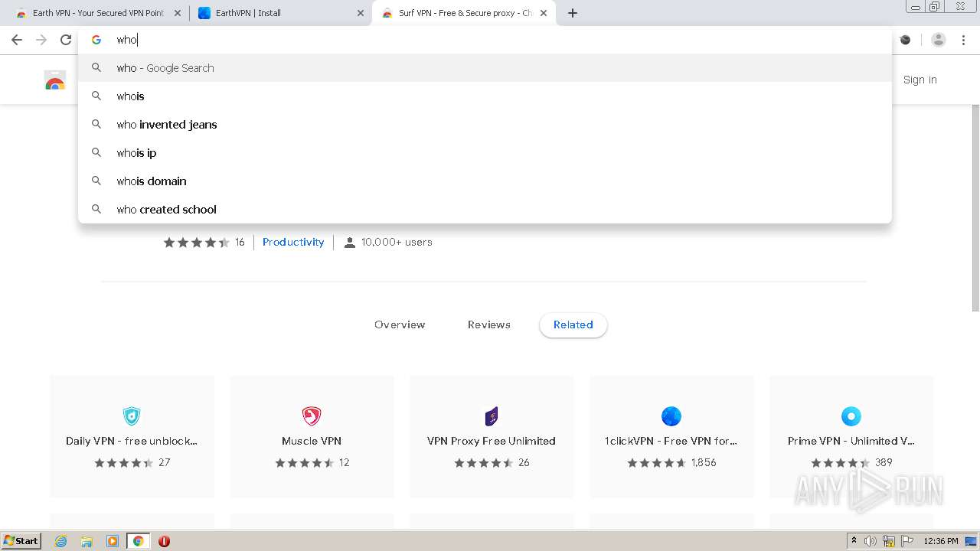The image size is (980, 551).
Task: Click the Daily VPN shield icon
Action: (x=132, y=416)
